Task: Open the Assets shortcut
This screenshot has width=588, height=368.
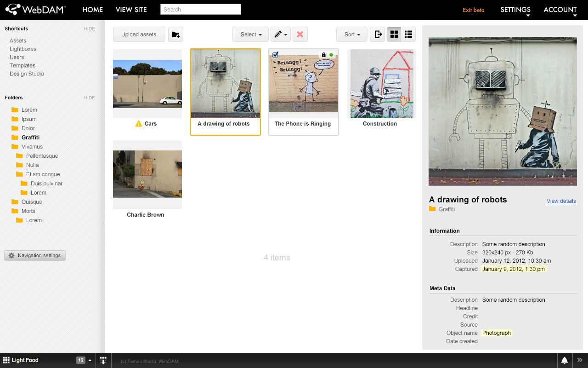Action: point(18,40)
